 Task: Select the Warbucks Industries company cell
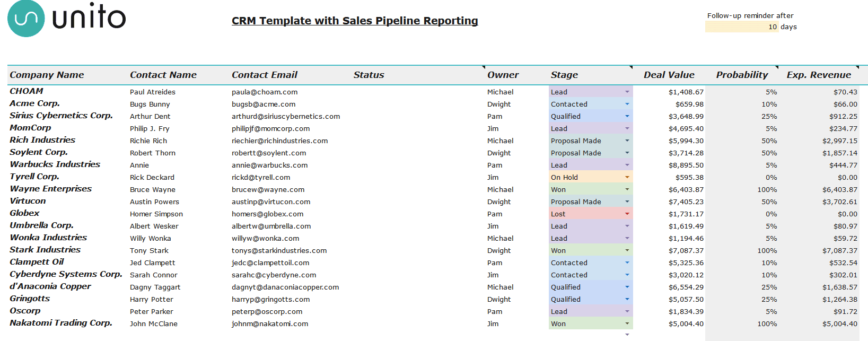(x=55, y=164)
